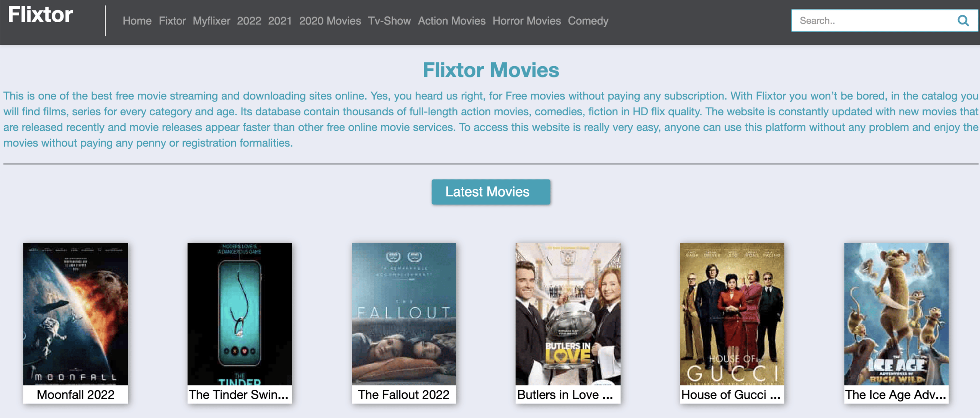Screen dimensions: 980x418
Task: Select the Fixtor navigation link
Action: point(172,21)
